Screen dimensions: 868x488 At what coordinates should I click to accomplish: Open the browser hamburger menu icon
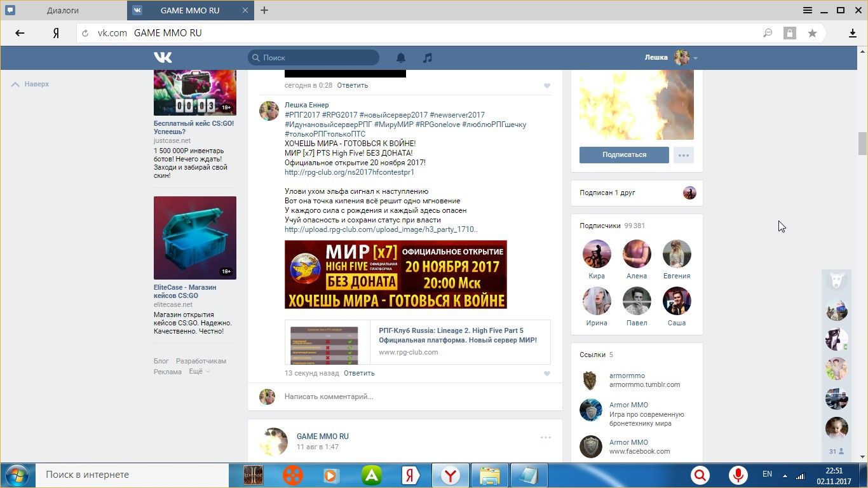(x=808, y=10)
